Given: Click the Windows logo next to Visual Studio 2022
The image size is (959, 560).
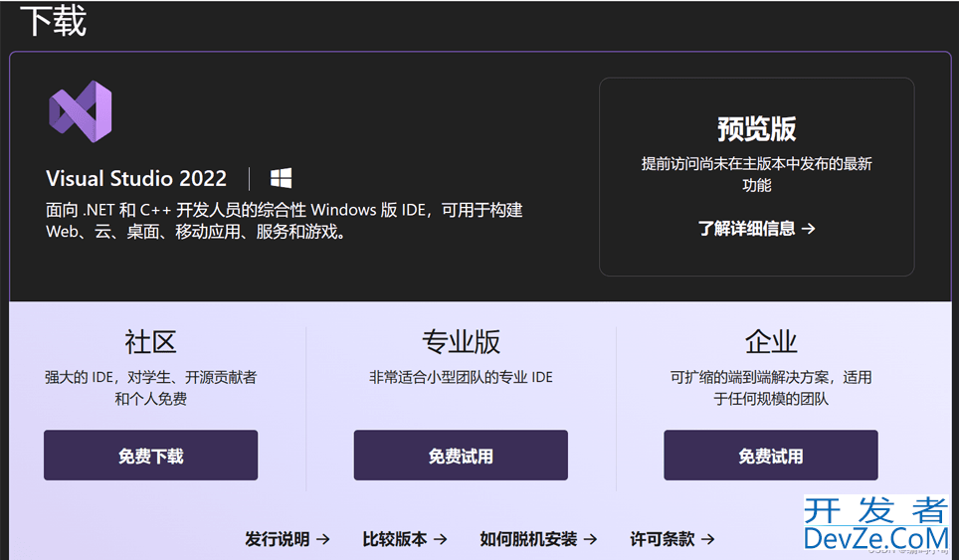Looking at the screenshot, I should point(281,178).
